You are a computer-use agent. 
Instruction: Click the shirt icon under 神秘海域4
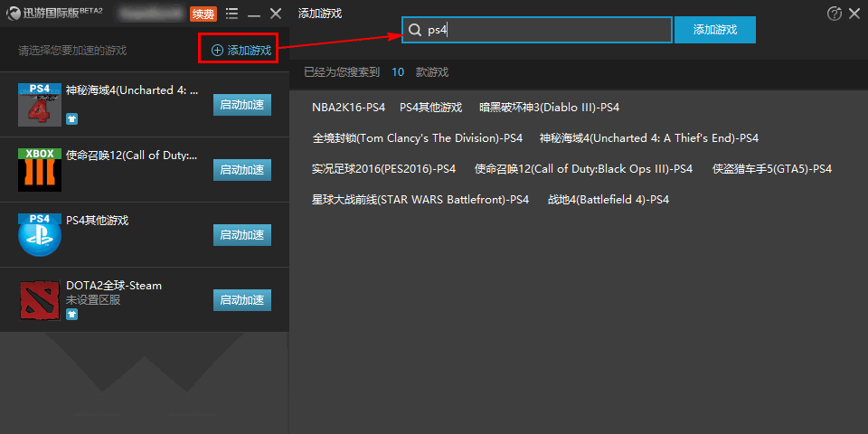[72, 119]
